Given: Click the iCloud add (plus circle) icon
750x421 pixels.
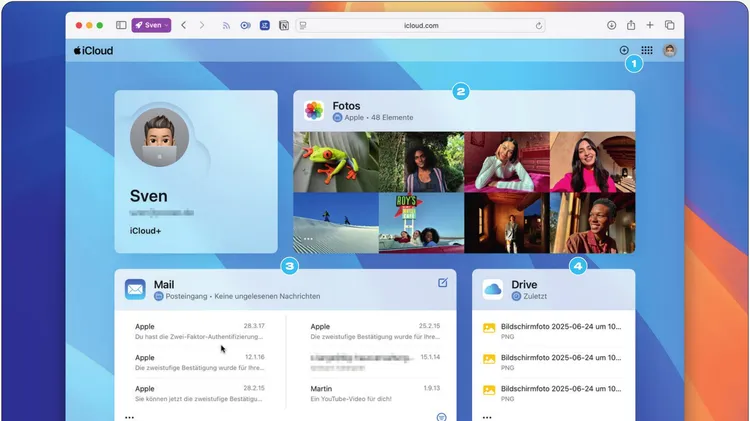Looking at the screenshot, I should tap(624, 50).
